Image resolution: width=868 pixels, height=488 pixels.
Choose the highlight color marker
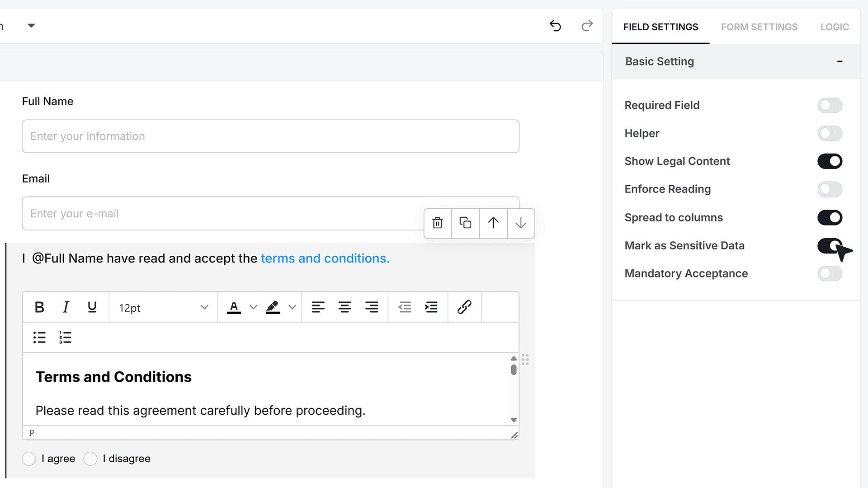tap(273, 307)
